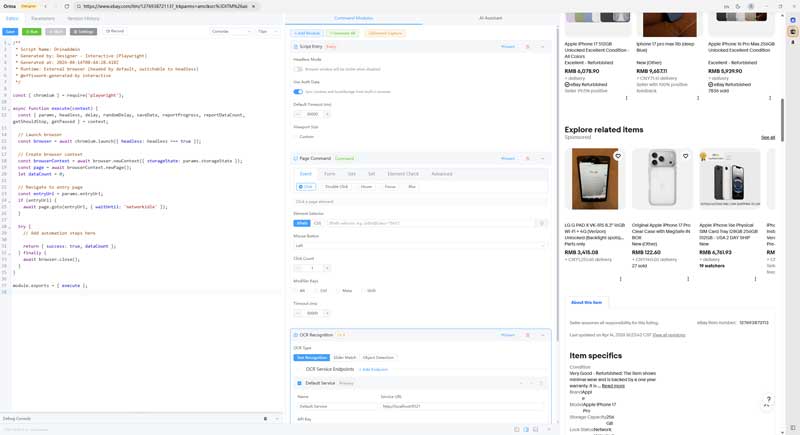Clear the Debug Console with trash icon
This screenshot has height=435, width=800.
[265, 419]
